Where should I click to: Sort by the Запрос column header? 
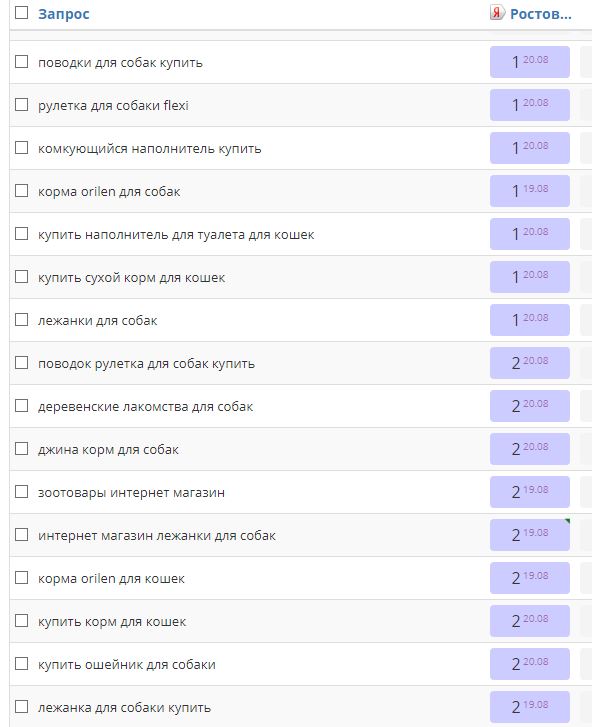64,14
